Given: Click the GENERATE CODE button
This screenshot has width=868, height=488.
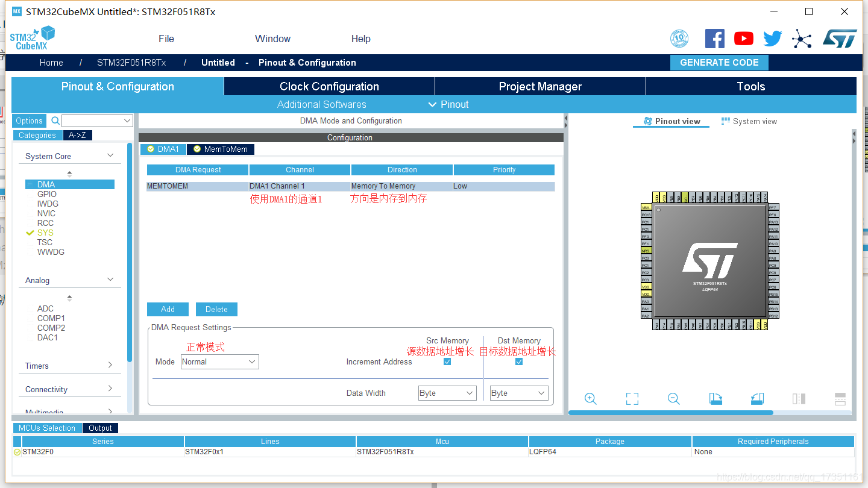Looking at the screenshot, I should [719, 63].
